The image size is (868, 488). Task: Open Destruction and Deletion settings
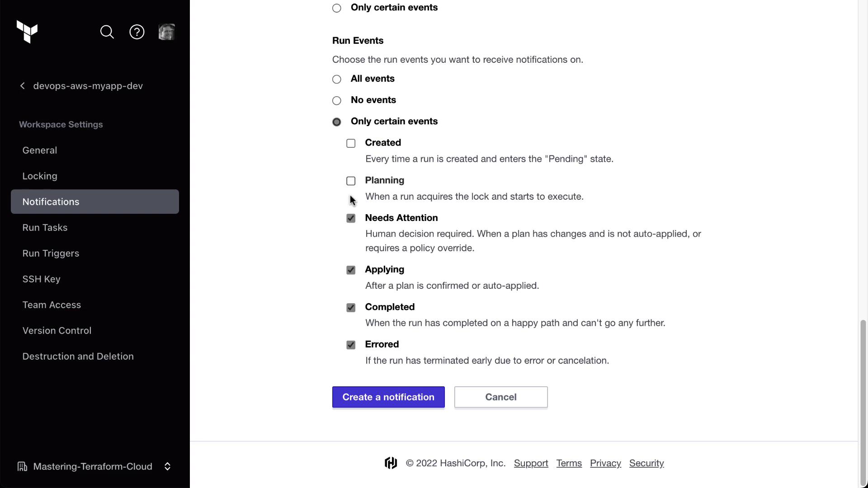(x=78, y=357)
